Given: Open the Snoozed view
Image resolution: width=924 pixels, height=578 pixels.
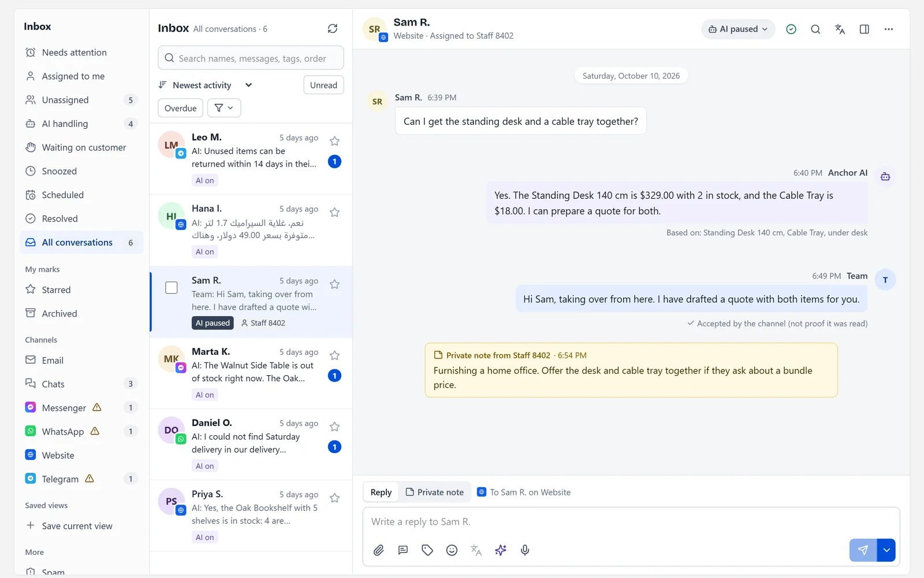Looking at the screenshot, I should pos(81,171).
